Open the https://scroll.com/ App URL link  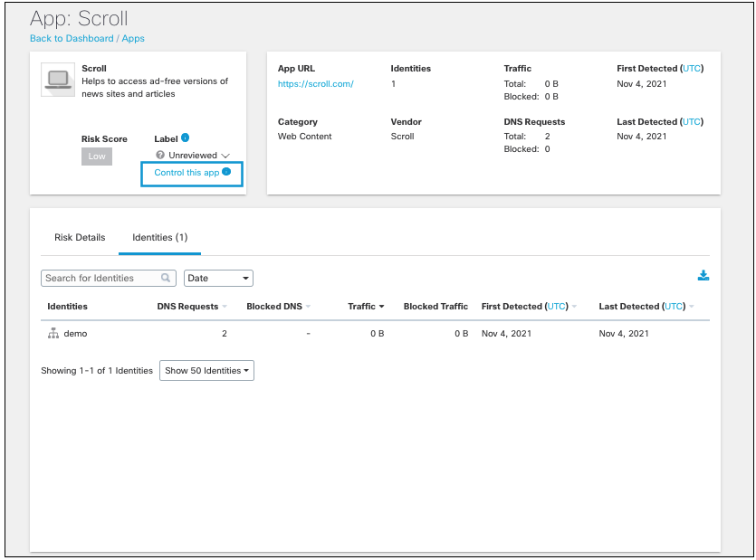[316, 84]
